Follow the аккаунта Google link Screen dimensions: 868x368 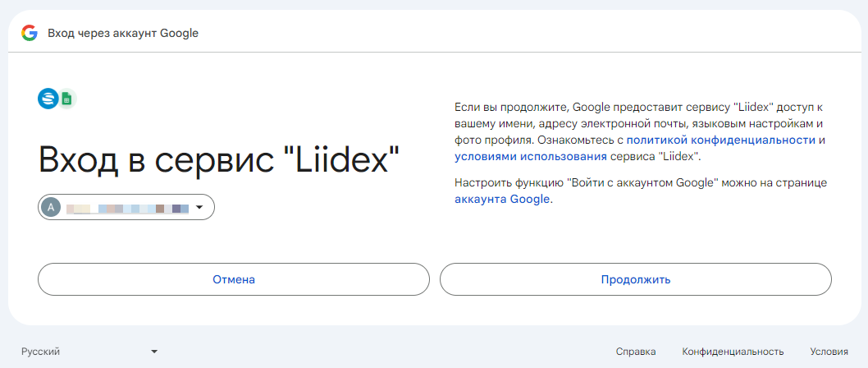502,199
